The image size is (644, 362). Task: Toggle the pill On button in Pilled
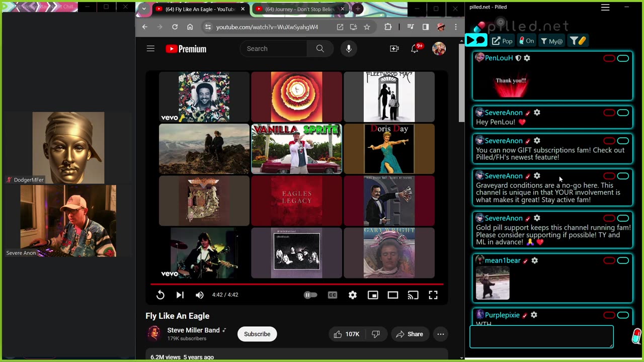[x=527, y=41]
